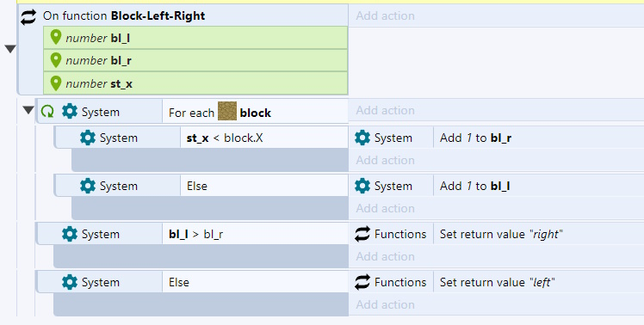Click Functions icon for return value "right"
644x325 pixels.
click(362, 234)
